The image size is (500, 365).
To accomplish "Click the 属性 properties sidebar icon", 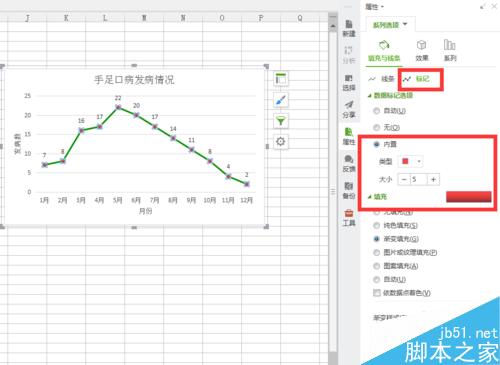I will click(349, 136).
